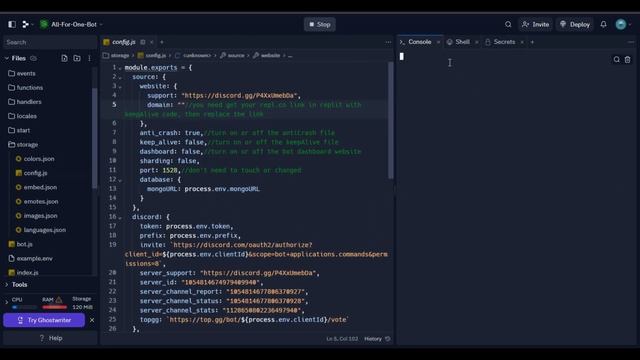Close the Secrets tab
The height and width of the screenshot is (360, 640).
tap(522, 42)
